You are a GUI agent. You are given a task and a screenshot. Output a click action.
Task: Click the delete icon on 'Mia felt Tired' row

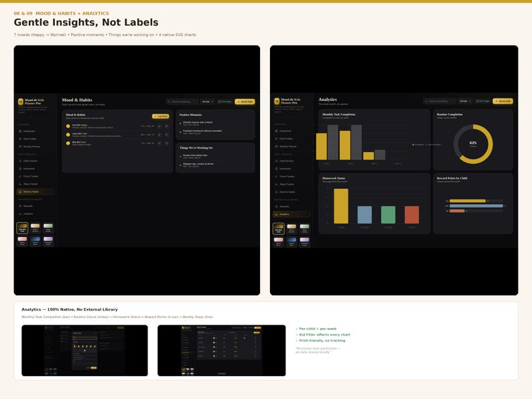(x=167, y=143)
